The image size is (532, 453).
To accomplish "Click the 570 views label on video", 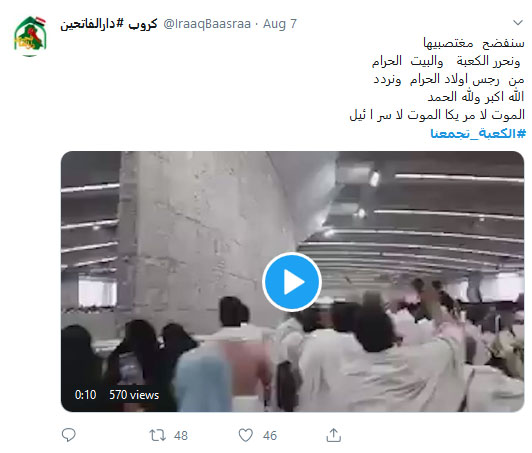I will point(134,395).
